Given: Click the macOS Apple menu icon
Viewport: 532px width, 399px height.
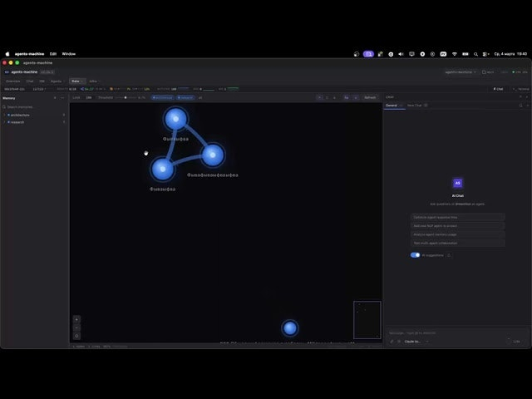Looking at the screenshot, I should 7,53.
